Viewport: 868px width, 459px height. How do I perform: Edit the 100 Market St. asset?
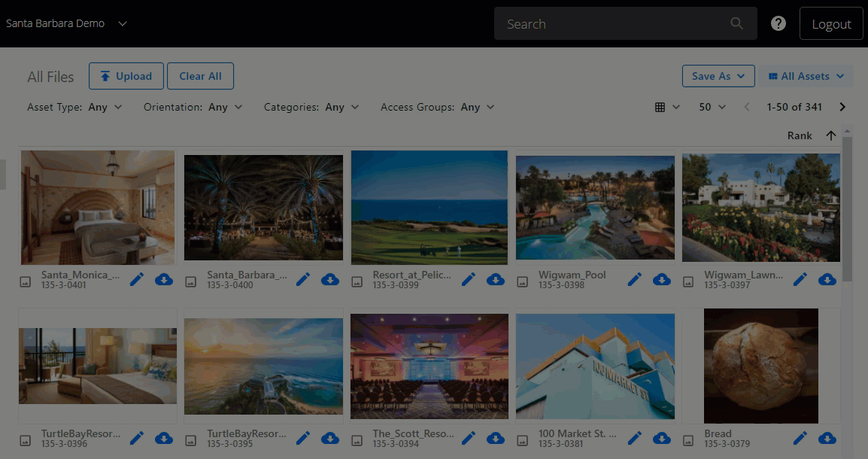tap(634, 439)
